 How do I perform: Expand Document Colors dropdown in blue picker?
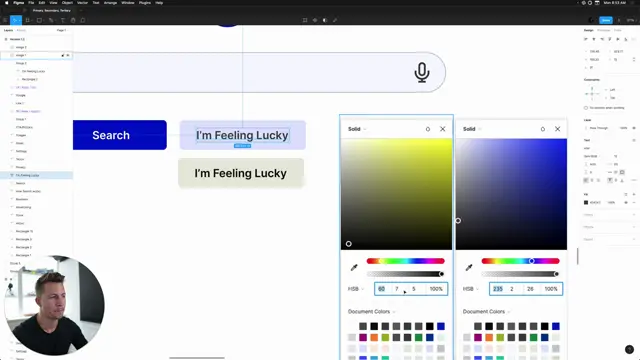click(486, 311)
